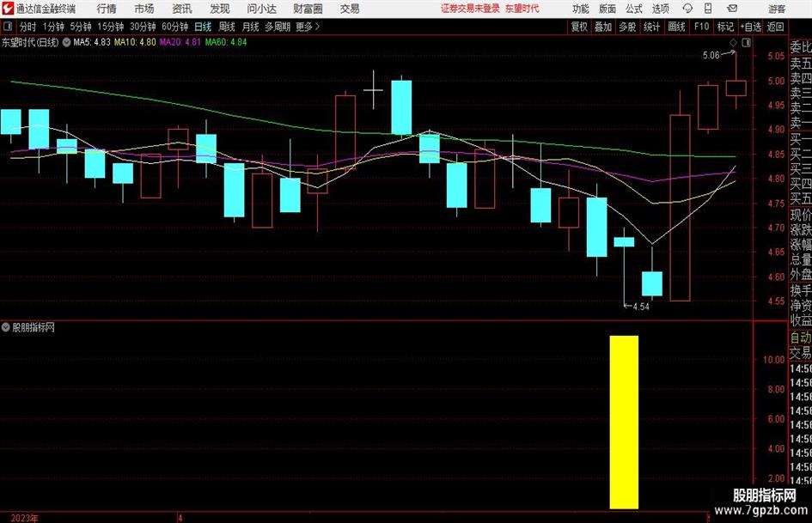Open the 公式 menu

click(x=633, y=9)
